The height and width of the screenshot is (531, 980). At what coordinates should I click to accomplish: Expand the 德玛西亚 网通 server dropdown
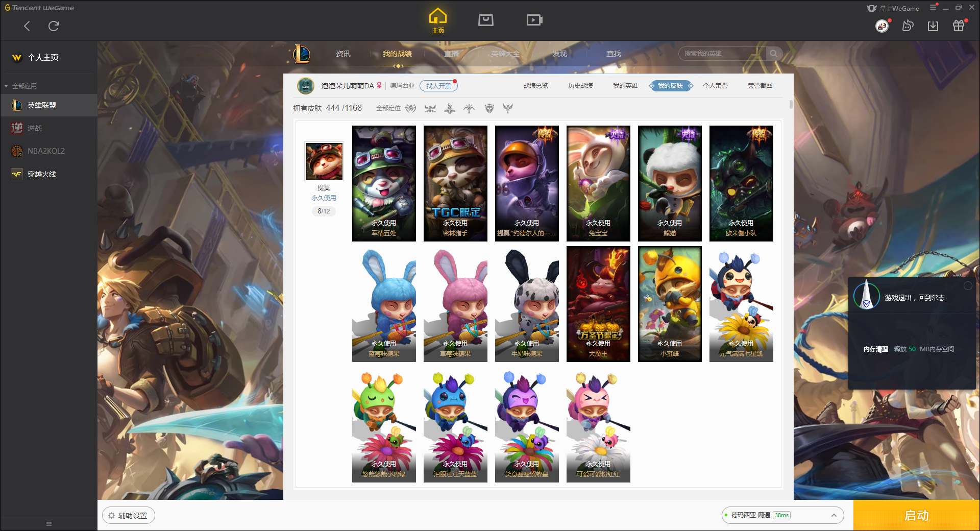[782, 515]
